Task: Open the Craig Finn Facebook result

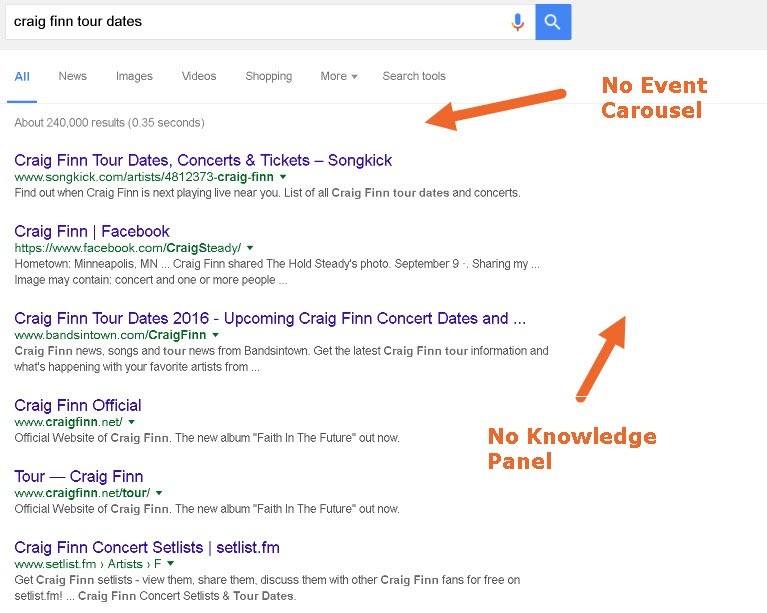Action: click(x=92, y=231)
